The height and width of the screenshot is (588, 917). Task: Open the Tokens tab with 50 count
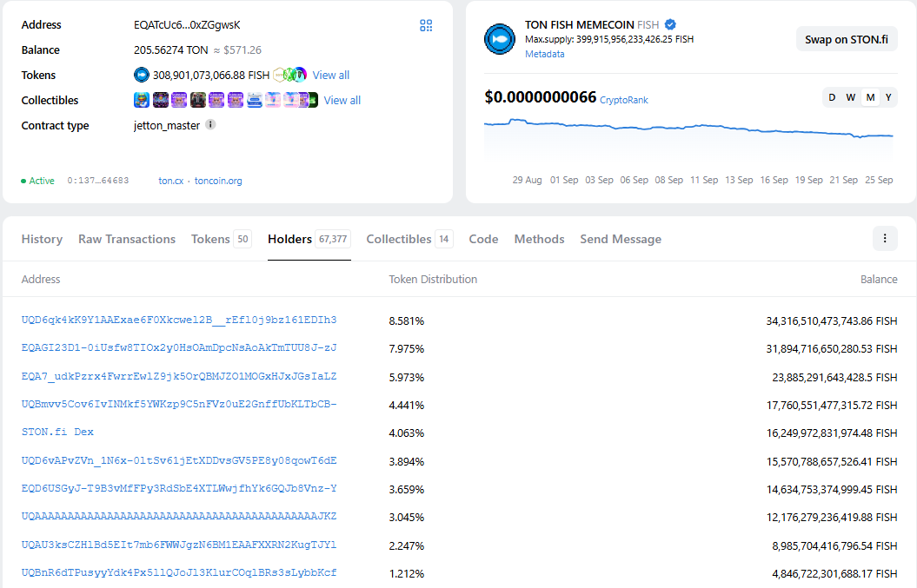(221, 239)
